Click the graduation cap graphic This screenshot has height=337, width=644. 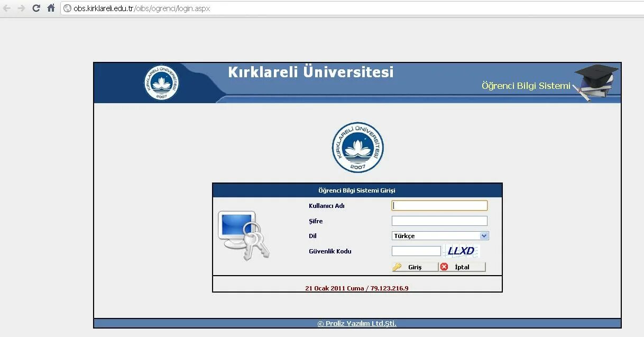click(x=596, y=83)
